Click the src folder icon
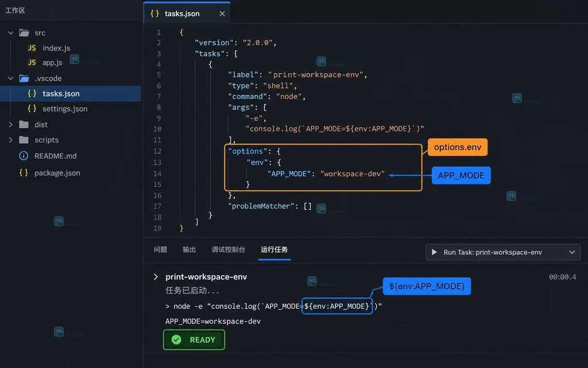The height and width of the screenshot is (368, 588). point(24,33)
